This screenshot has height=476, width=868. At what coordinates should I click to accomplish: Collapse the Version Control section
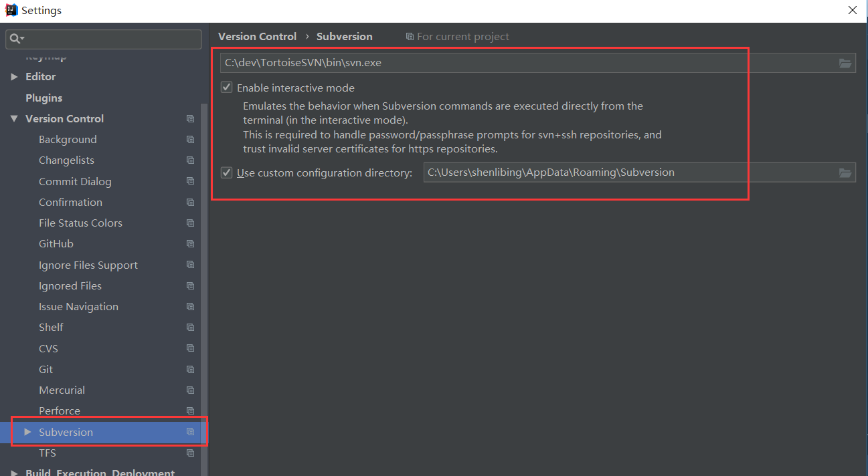coord(14,119)
